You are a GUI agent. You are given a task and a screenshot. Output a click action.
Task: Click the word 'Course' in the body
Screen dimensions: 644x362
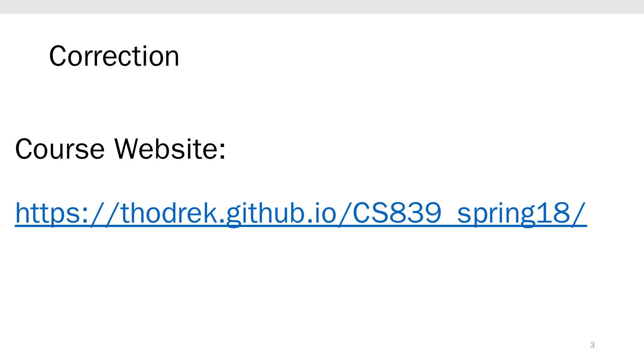[60, 149]
